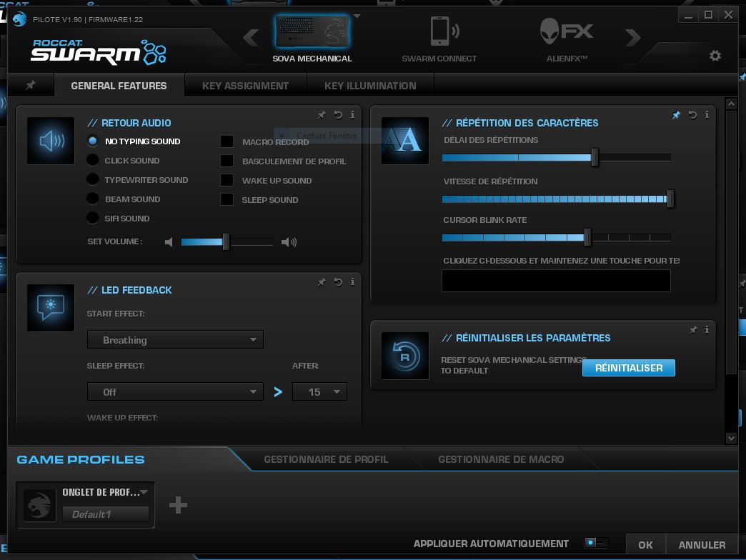Click the info icon on LED Feedback panel
Viewport: 746px width, 560px height.
(x=352, y=282)
